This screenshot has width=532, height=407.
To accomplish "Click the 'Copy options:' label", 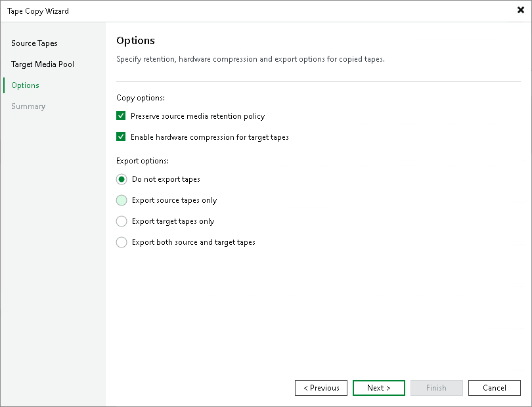I will pos(141,98).
